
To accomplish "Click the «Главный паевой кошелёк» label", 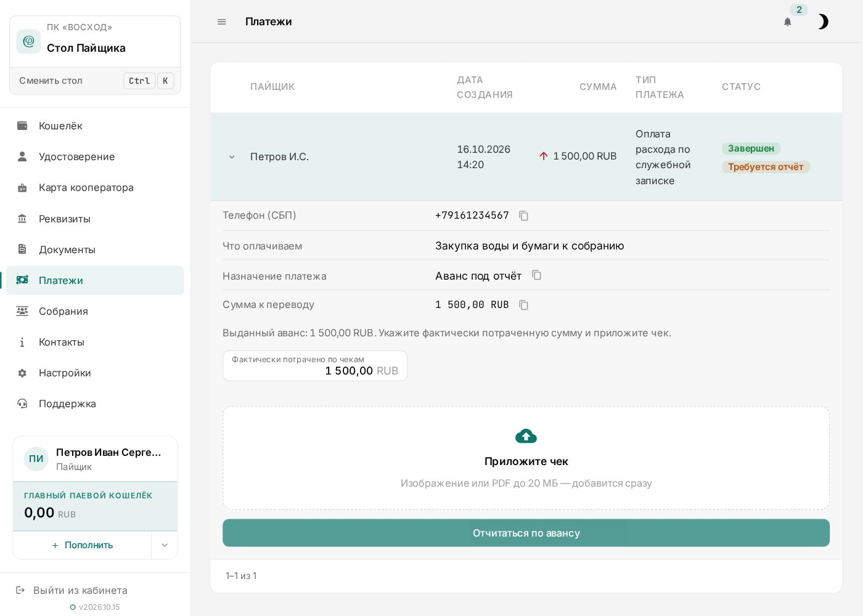I will 88,496.
